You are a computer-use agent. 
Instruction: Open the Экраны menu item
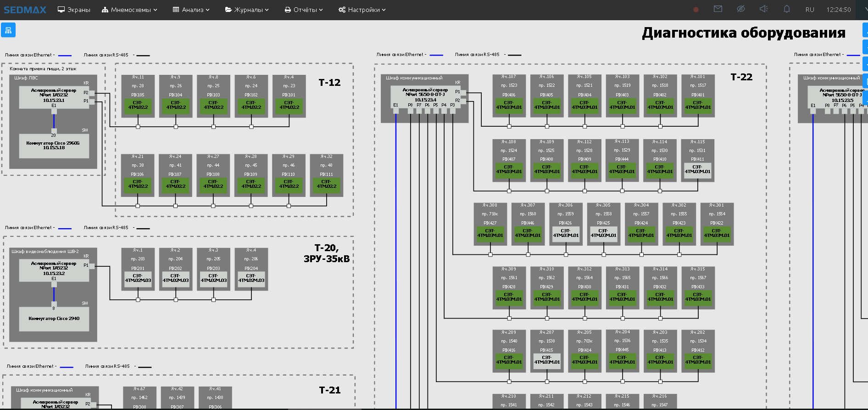tap(74, 10)
